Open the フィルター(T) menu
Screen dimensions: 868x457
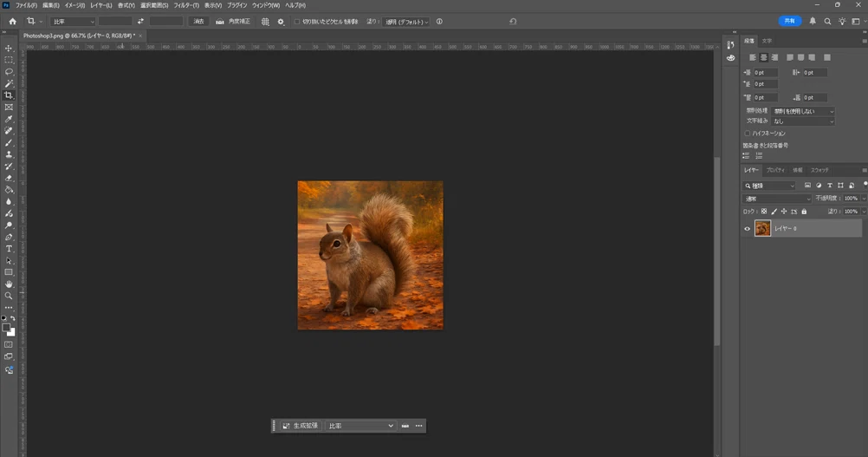[186, 5]
